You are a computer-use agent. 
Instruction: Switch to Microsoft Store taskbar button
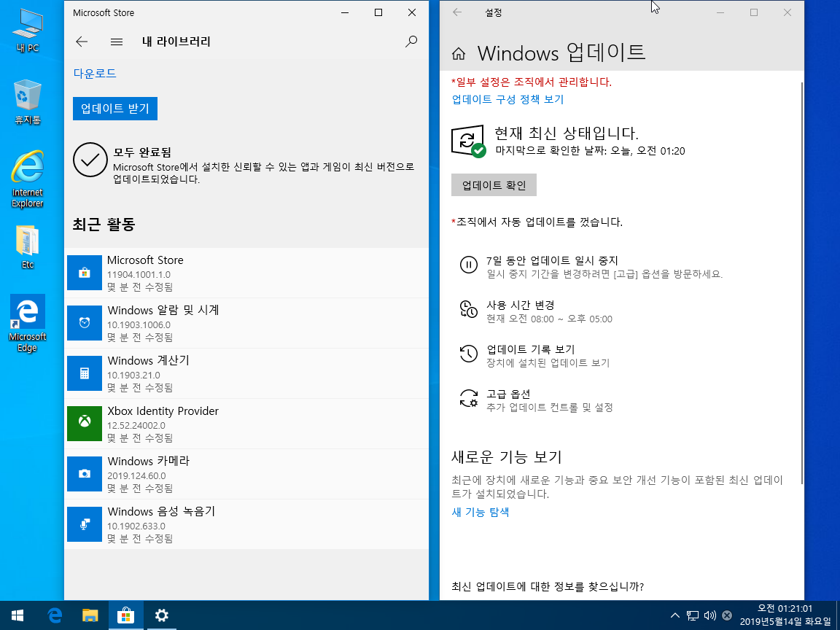(x=126, y=615)
